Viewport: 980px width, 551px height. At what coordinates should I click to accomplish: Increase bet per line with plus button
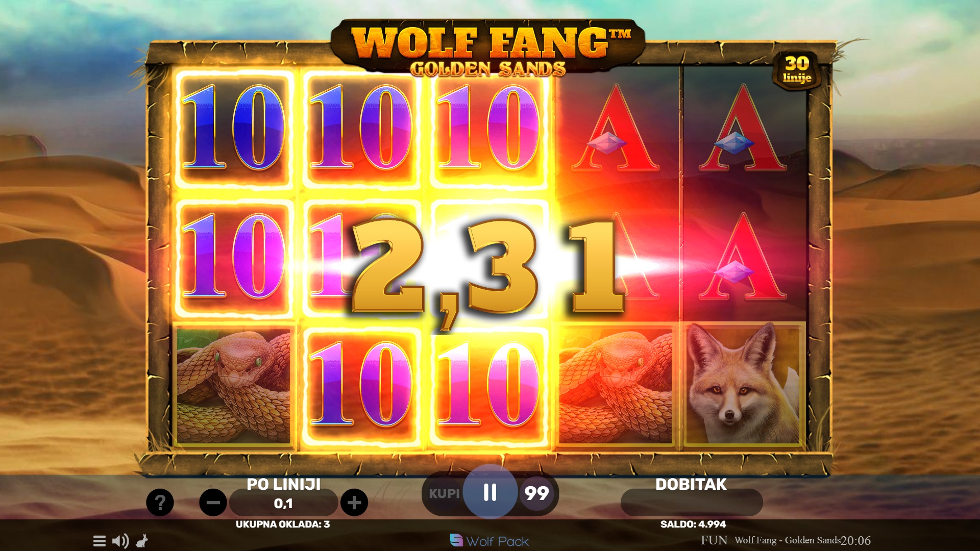pos(354,503)
